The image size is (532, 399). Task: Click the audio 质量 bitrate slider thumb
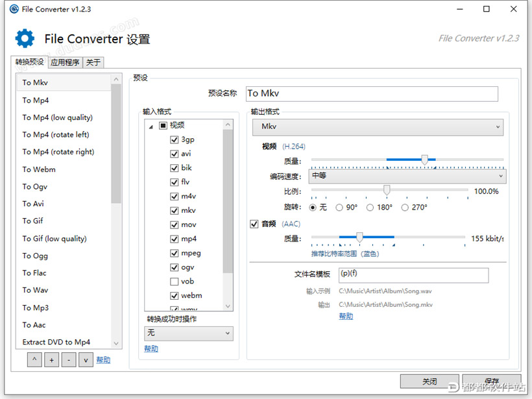359,237
